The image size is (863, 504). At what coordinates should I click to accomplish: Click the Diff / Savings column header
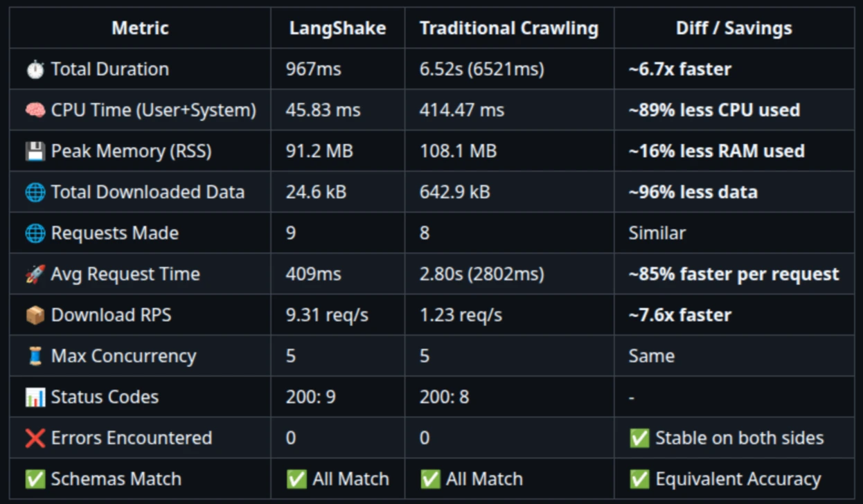pyautogui.click(x=734, y=28)
